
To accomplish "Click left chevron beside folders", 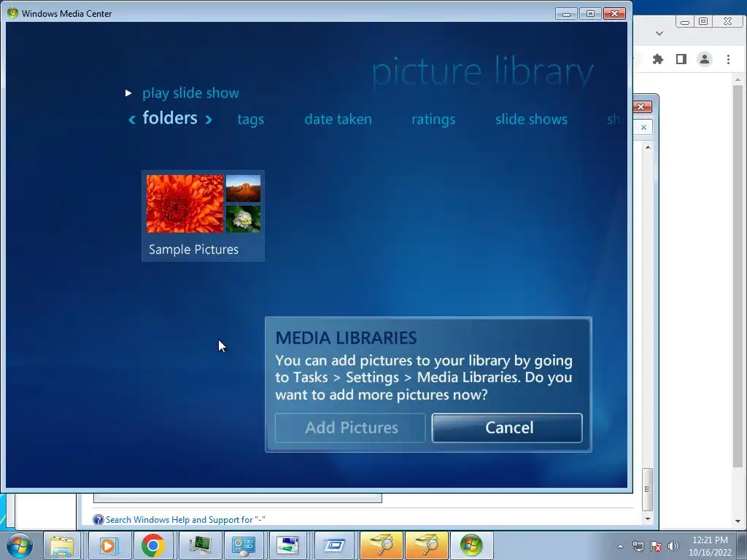I will 132,120.
